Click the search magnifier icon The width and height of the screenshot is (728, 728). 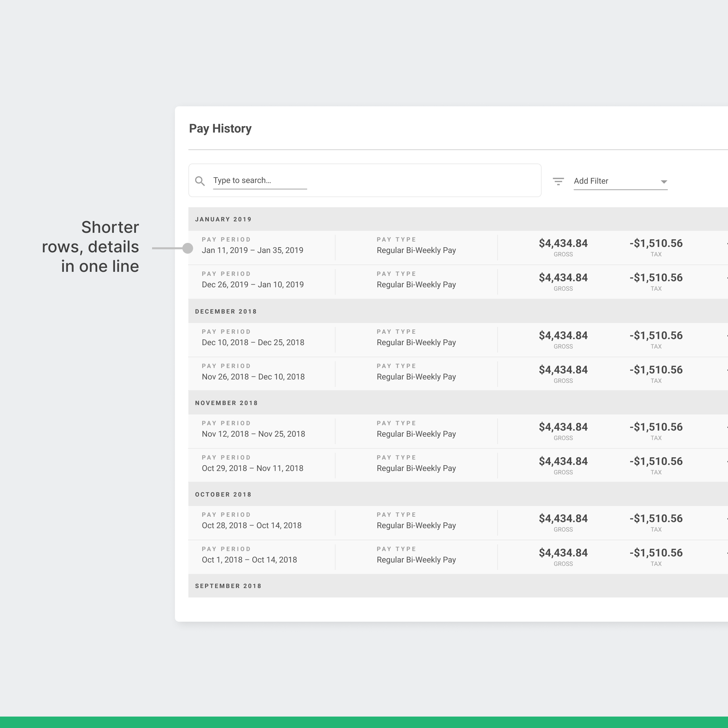pos(200,181)
